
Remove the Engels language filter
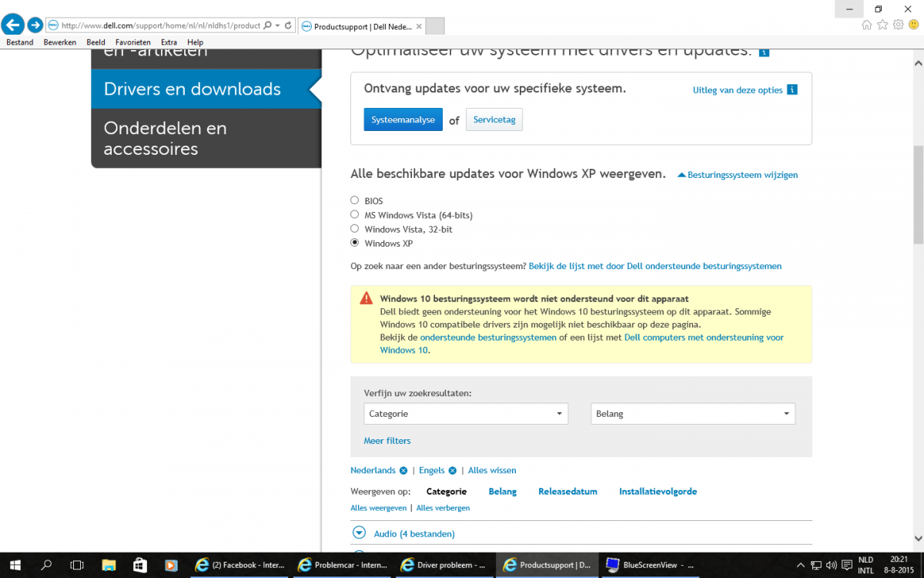click(453, 471)
